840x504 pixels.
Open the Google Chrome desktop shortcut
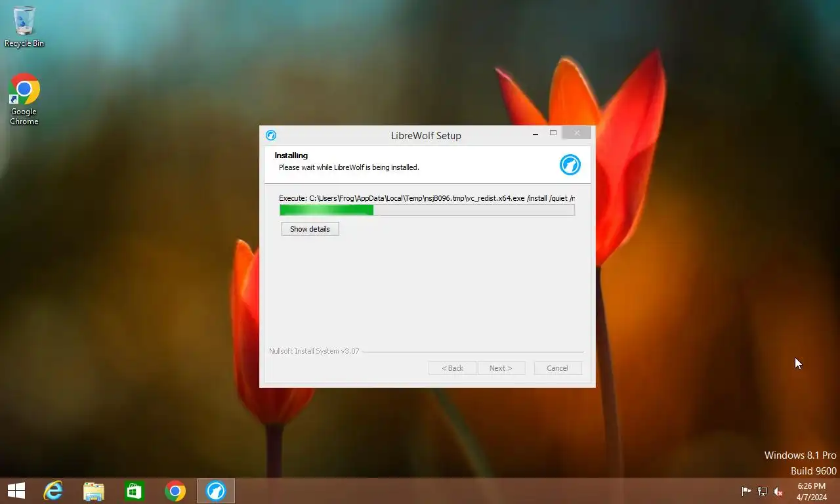pos(24,99)
